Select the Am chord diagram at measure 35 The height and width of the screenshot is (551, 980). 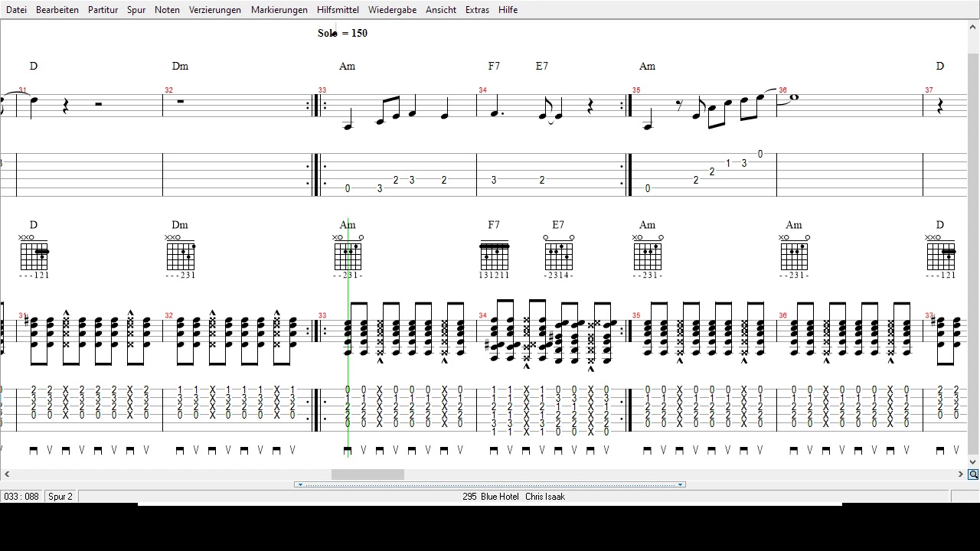coord(648,256)
